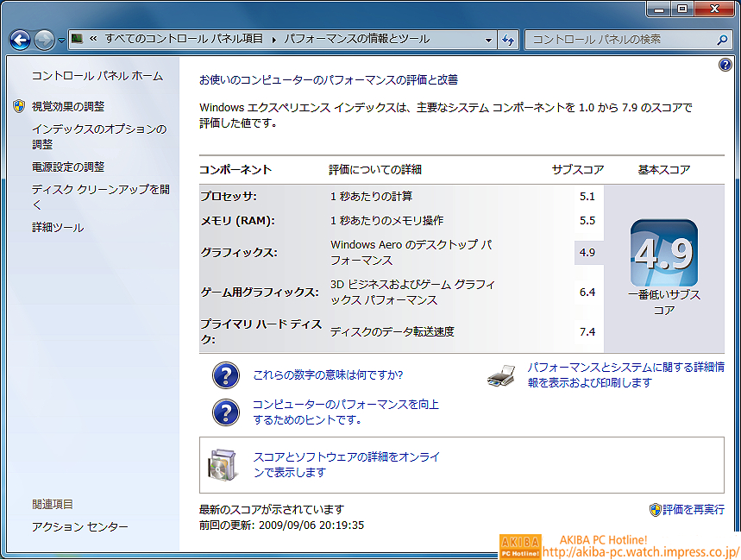741x560 pixels.
Task: Open コントロール パネル ホーム link
Action: (97, 76)
